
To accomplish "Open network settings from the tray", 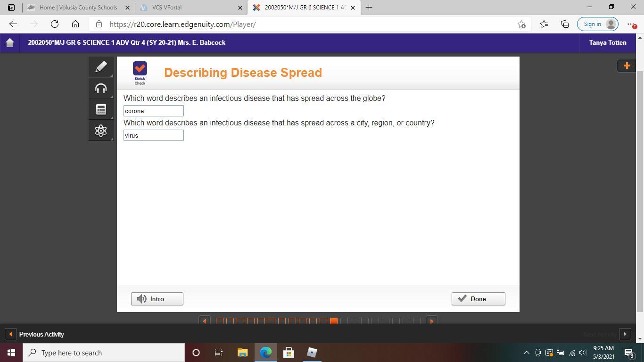I will point(572,353).
